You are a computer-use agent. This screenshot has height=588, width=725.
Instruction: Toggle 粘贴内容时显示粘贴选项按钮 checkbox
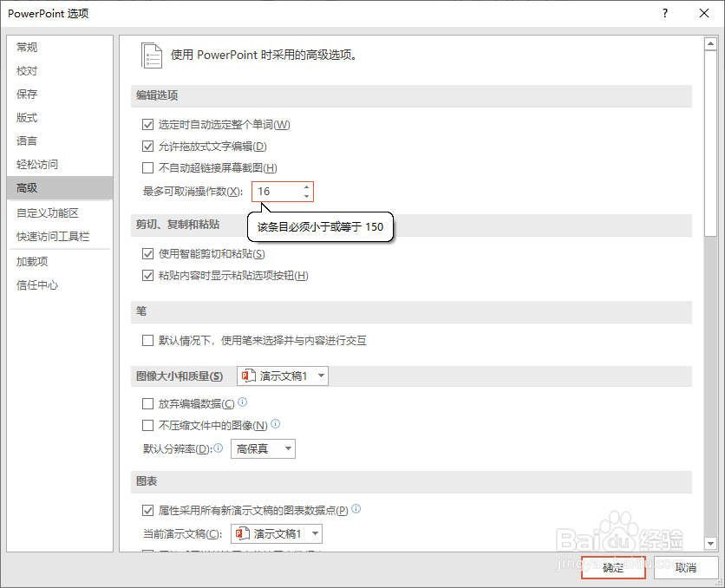coord(147,275)
